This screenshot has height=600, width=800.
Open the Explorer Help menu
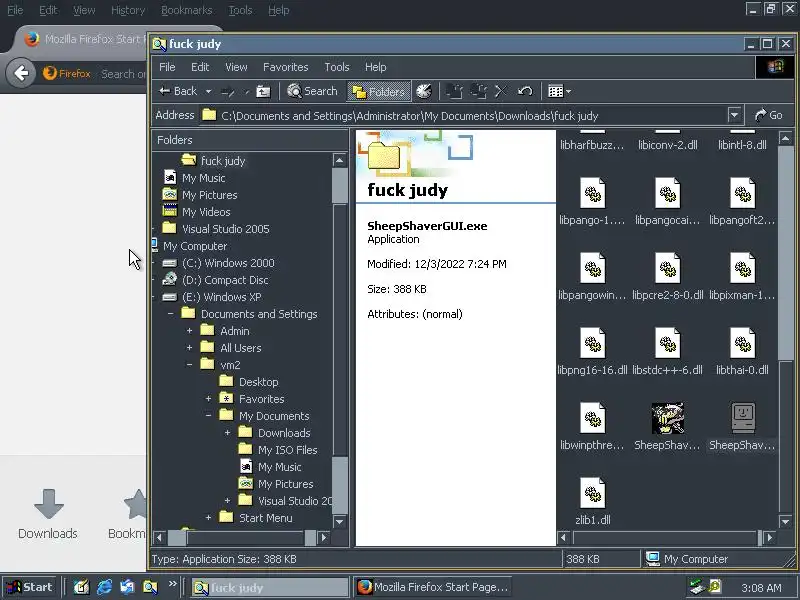(376, 67)
